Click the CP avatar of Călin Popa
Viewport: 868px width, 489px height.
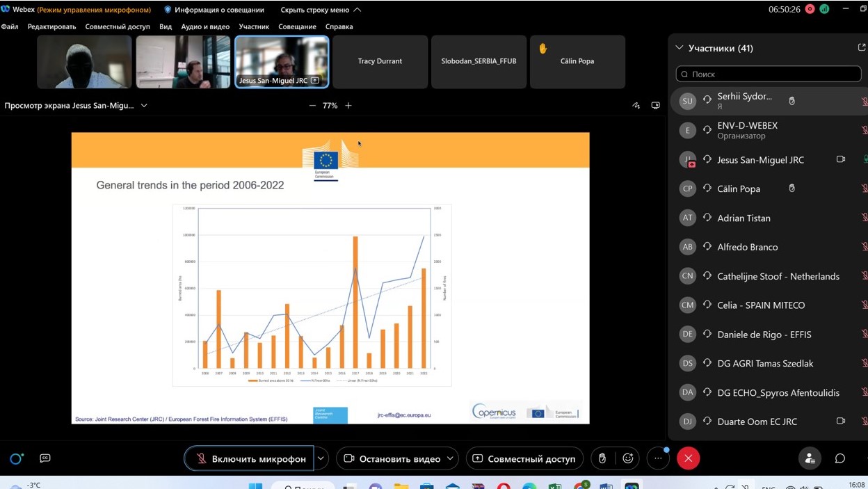click(x=688, y=189)
